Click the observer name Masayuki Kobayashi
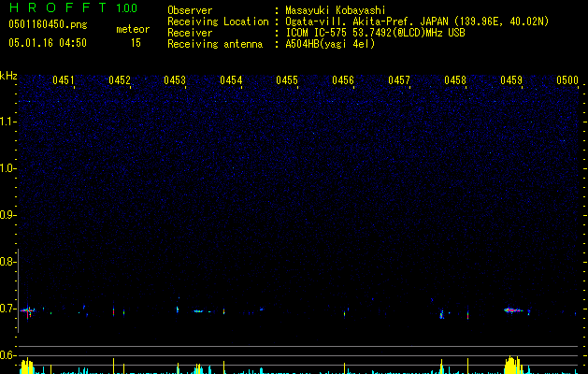 coord(336,10)
